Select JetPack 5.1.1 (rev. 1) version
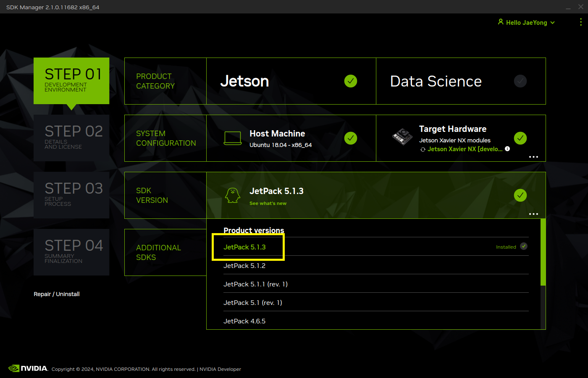Viewport: 588px width, 378px height. [376, 284]
